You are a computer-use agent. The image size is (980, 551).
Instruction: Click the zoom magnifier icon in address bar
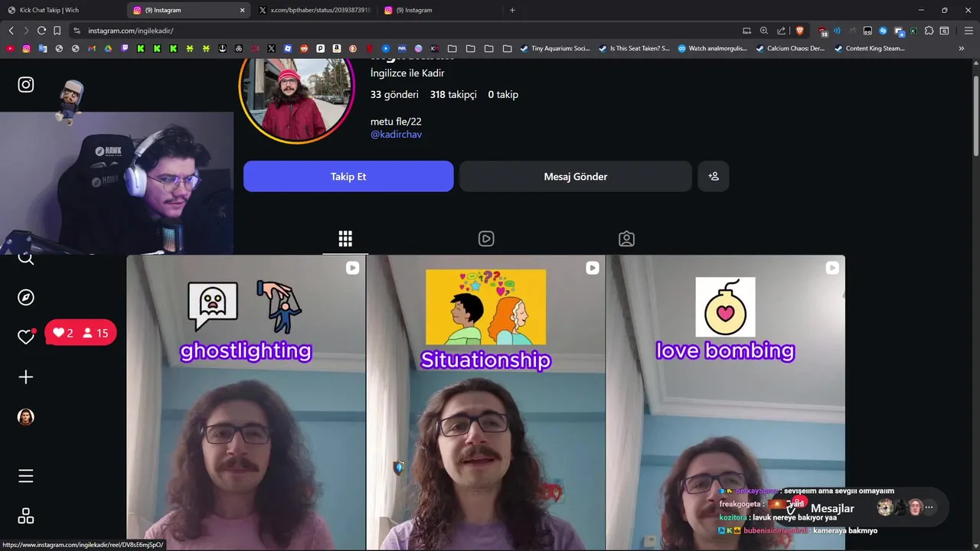(x=763, y=31)
